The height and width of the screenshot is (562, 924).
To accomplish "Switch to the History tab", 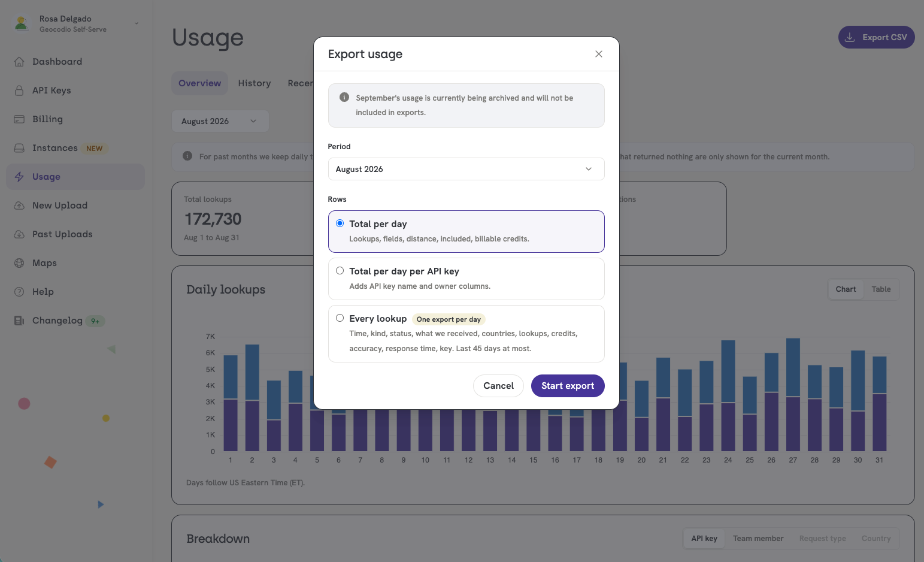I will [x=255, y=83].
